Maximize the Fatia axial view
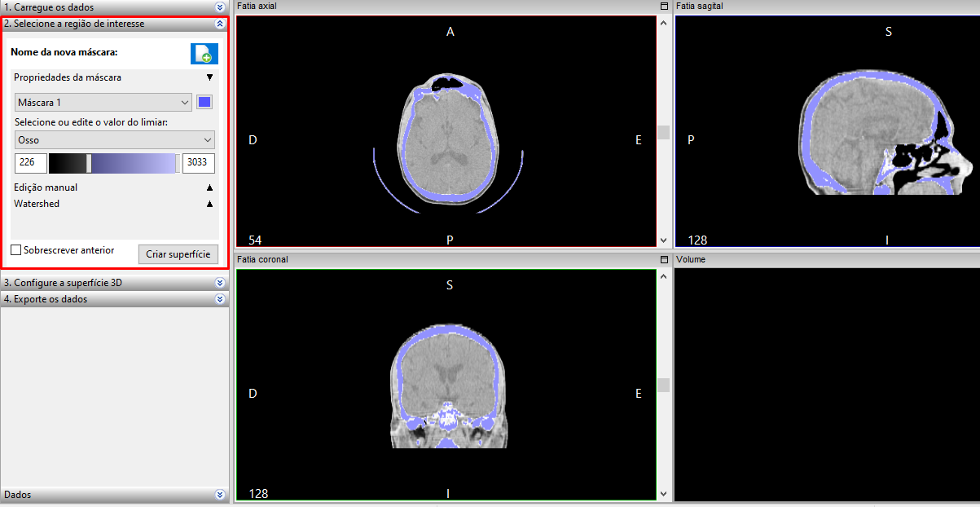 [664, 6]
